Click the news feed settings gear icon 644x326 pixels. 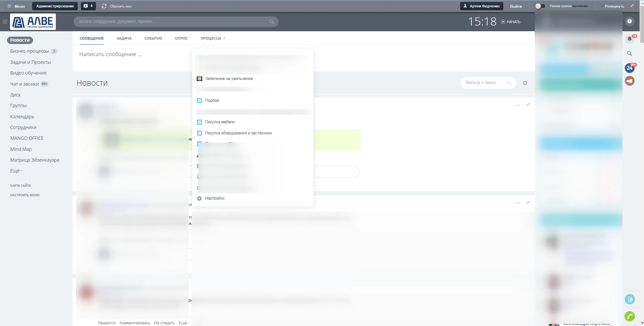click(x=525, y=83)
